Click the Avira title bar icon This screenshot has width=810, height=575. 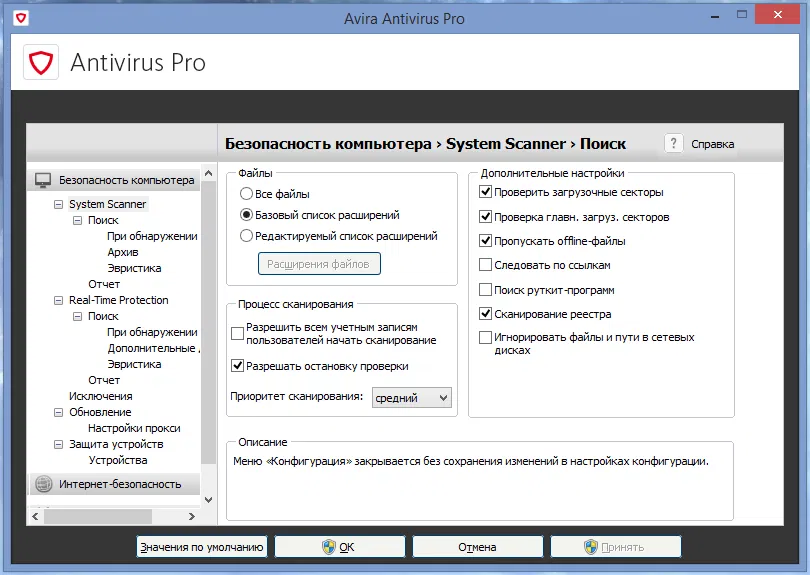21,18
